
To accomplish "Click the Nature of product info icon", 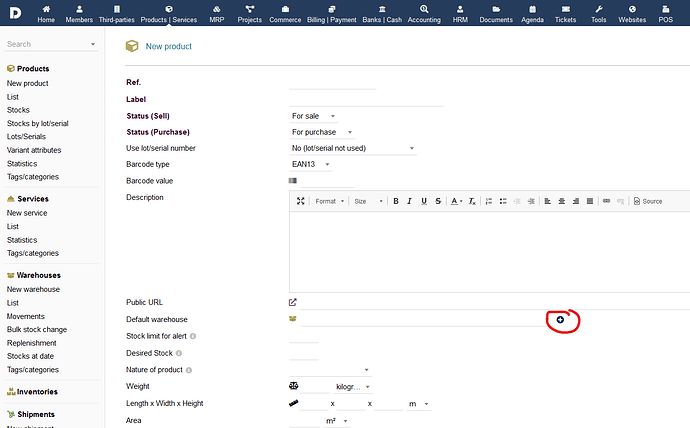I will click(x=189, y=370).
